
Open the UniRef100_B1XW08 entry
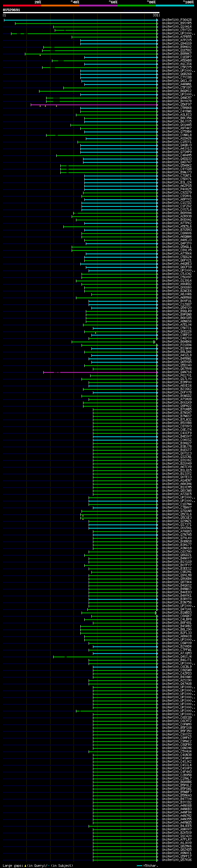pos(176,349)
